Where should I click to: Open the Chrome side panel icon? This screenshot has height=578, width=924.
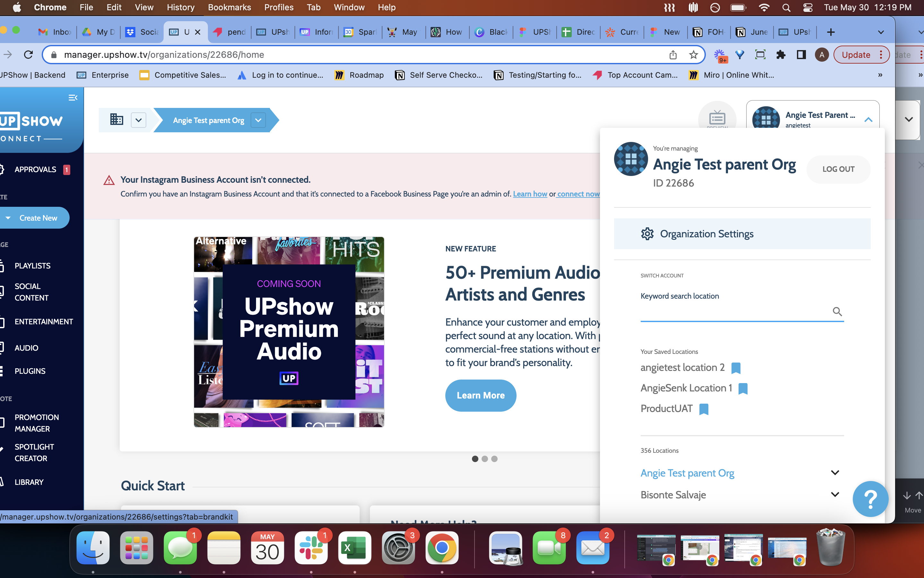(x=801, y=55)
